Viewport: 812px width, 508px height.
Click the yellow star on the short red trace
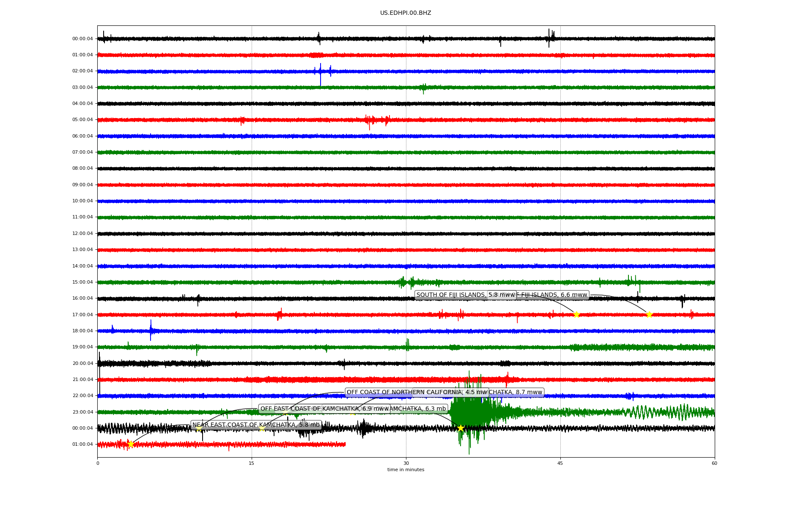pos(131,444)
